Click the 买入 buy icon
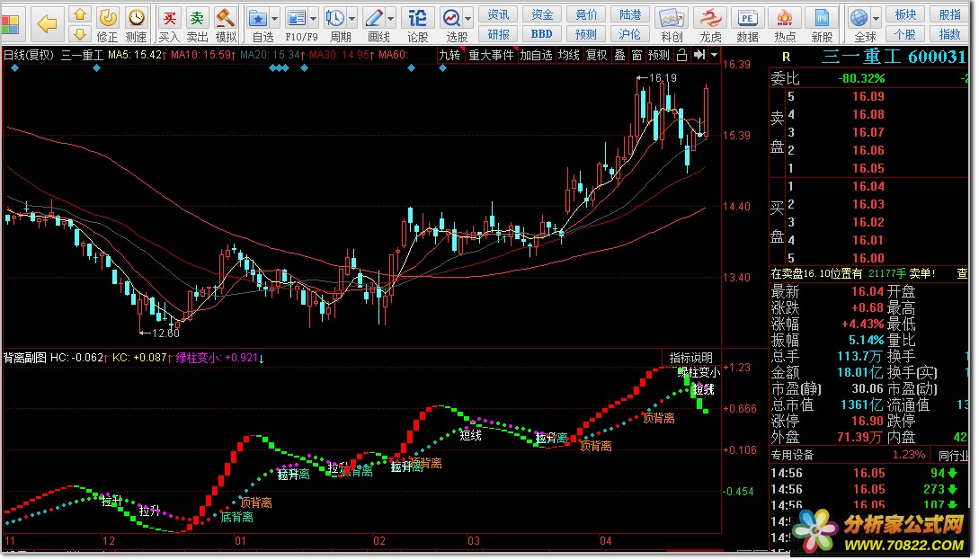Image resolution: width=979 pixels, height=560 pixels. [x=169, y=25]
